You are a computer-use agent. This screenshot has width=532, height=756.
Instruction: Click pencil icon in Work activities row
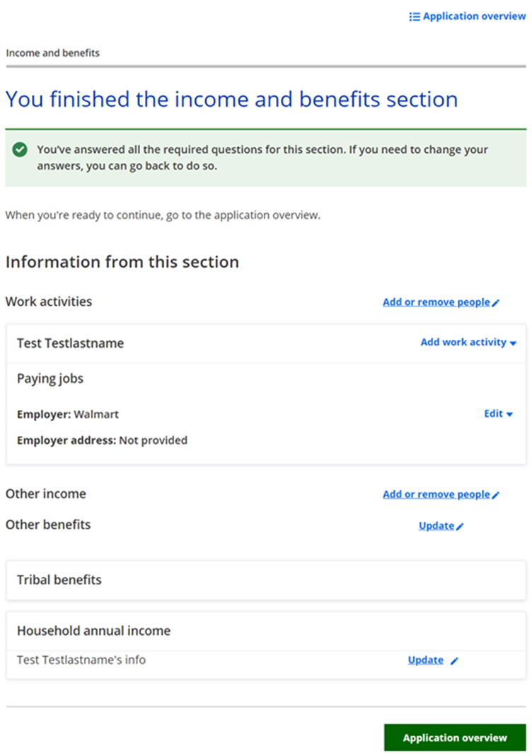click(496, 303)
